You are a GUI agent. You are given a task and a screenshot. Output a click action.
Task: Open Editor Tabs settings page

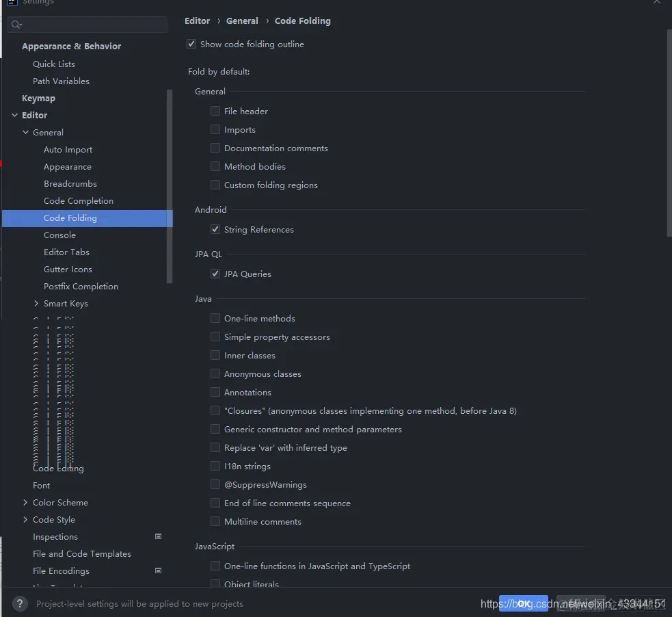coord(66,252)
